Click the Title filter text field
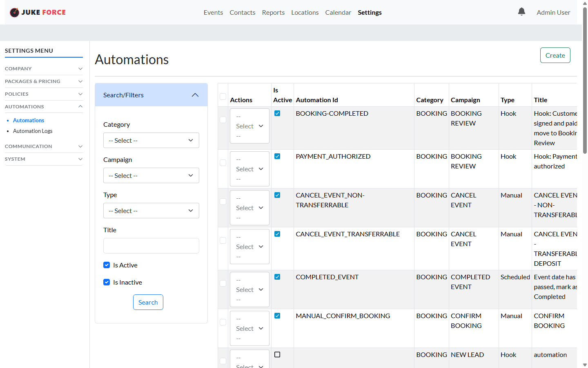Viewport: 588px width, 368px height. click(151, 246)
